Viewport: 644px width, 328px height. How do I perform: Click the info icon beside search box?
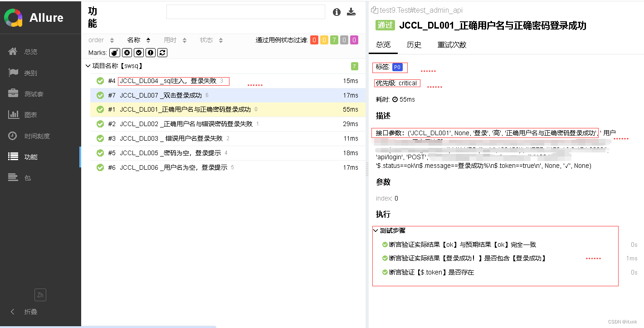(337, 12)
